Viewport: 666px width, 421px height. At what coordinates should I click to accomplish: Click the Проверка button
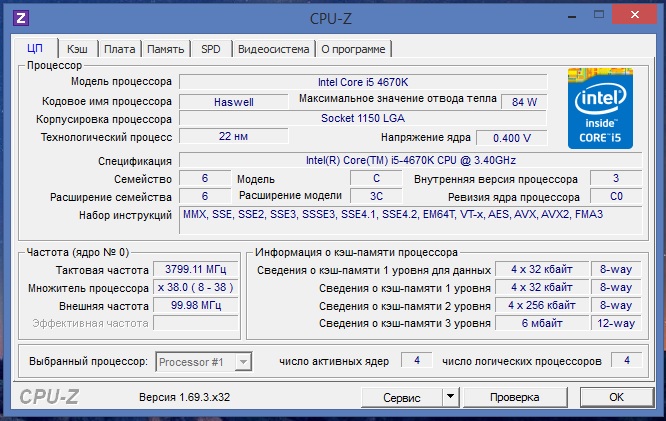pos(515,397)
